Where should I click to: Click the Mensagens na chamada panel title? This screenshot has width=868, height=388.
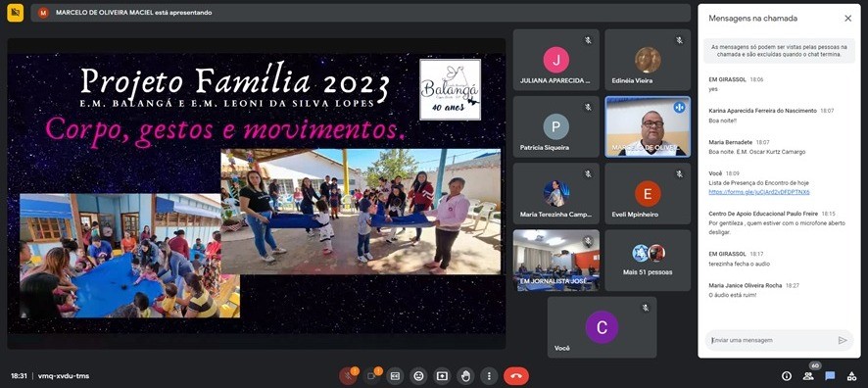(x=752, y=19)
